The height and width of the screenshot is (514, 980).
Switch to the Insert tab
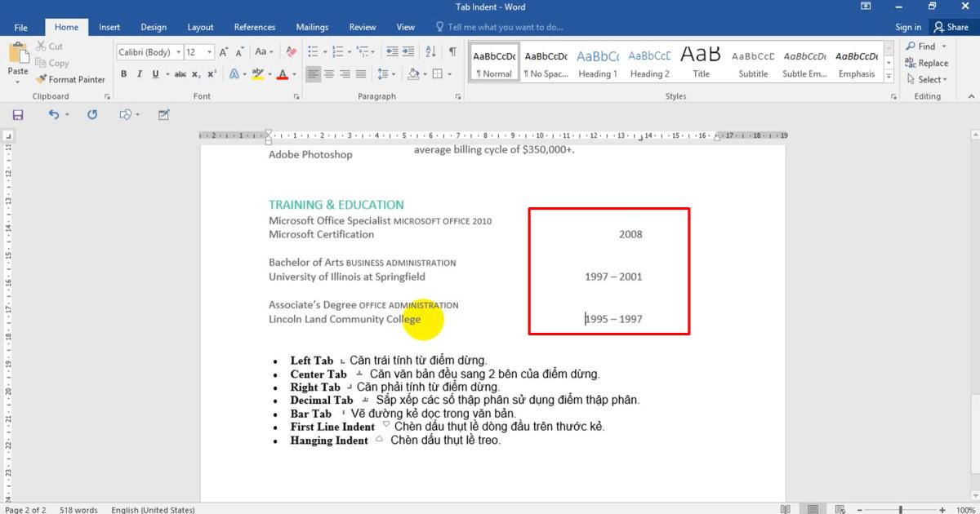tap(109, 27)
